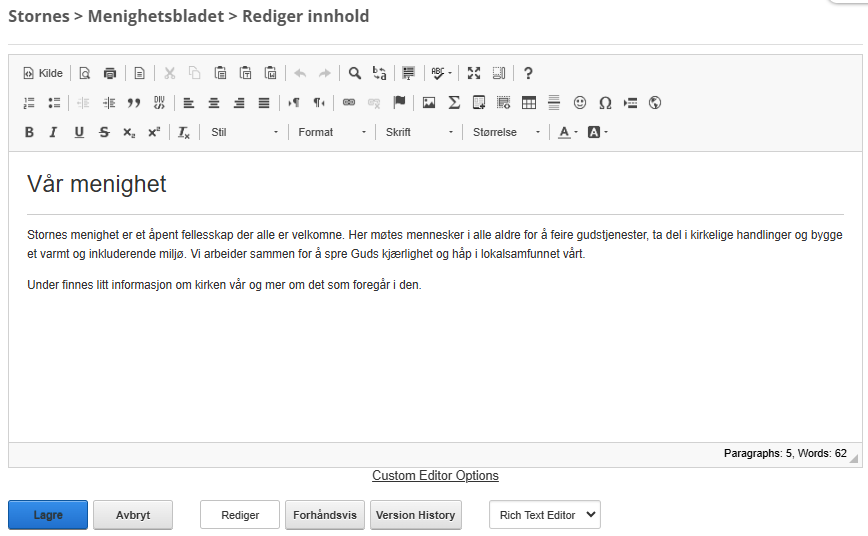Toggle italic formatting
The width and height of the screenshot is (868, 536).
pyautogui.click(x=54, y=132)
